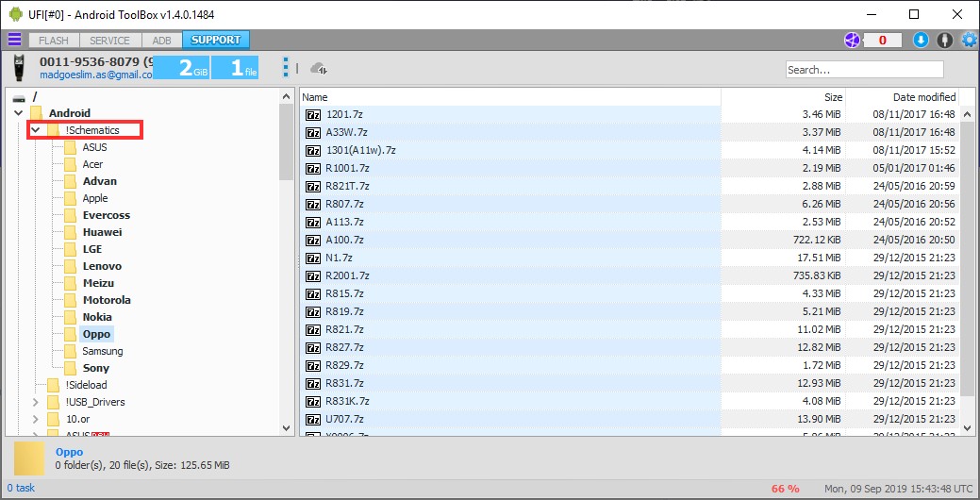Viewport: 980px width, 500px height.
Task: Click the 2 GiB quota tile
Action: click(x=181, y=68)
